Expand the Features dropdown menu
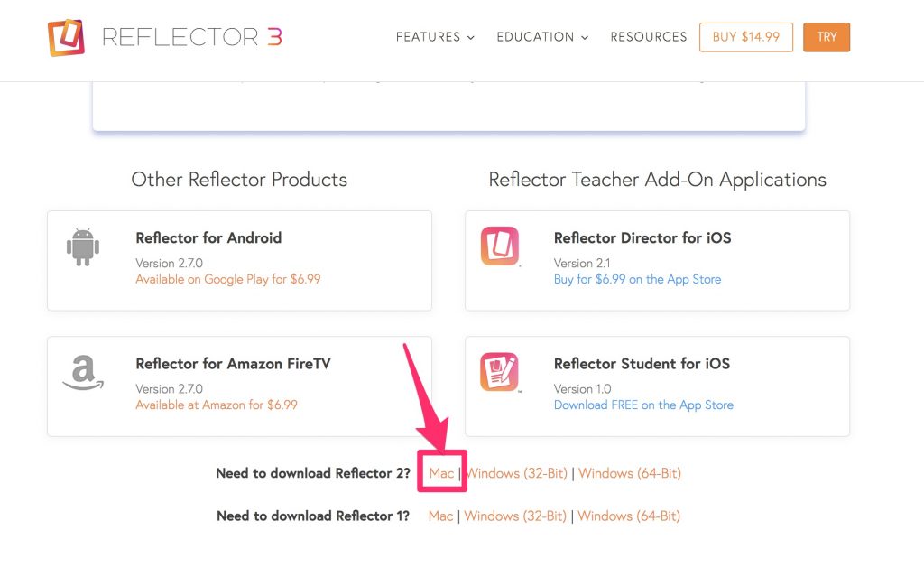 pyautogui.click(x=435, y=37)
